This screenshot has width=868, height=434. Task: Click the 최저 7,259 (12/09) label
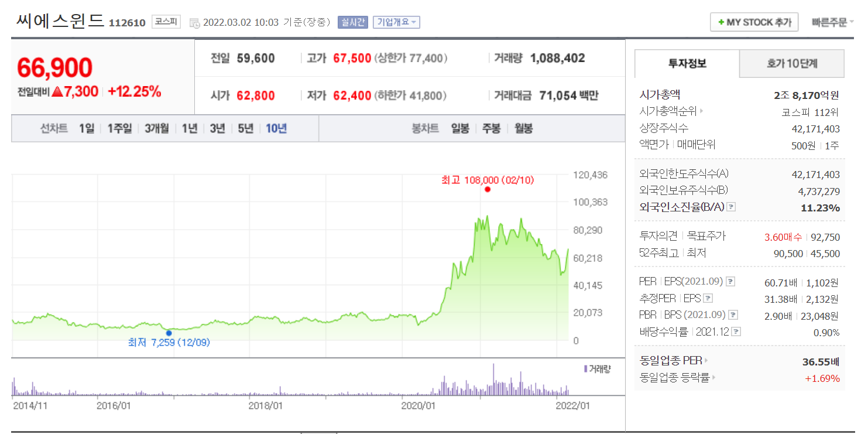[x=169, y=343]
